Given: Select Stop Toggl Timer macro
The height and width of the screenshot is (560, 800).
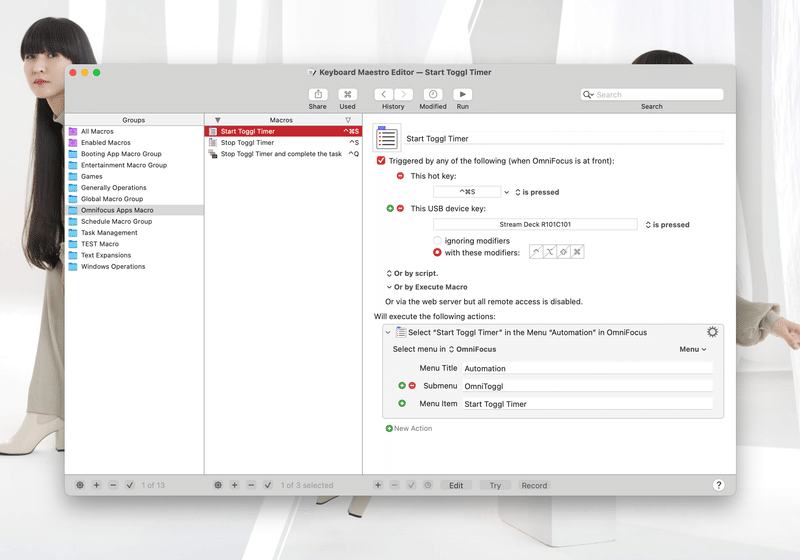Looking at the screenshot, I should point(284,143).
